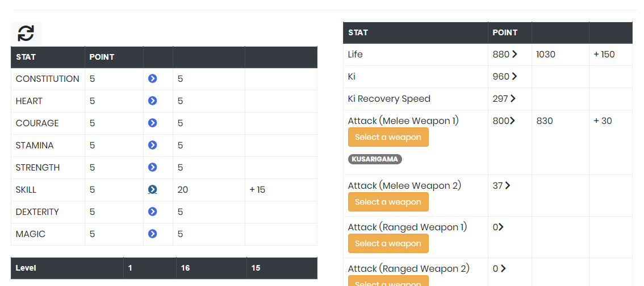
Task: Increase STRENGTH via arrow icon
Action: pos(152,167)
